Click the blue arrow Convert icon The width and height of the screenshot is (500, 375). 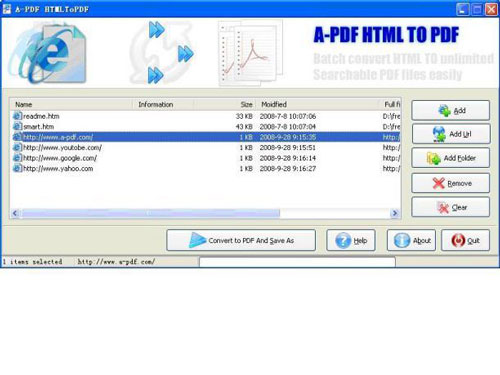[x=197, y=240]
